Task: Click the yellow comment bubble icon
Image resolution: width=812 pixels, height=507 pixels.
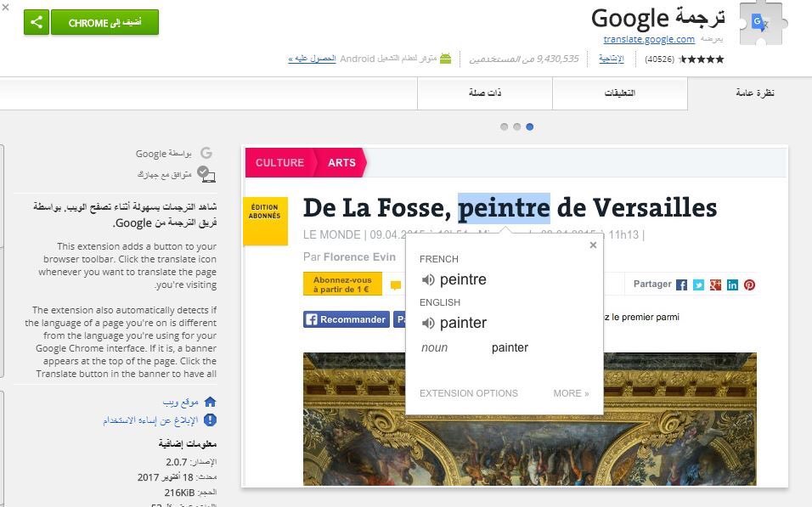Action: click(x=396, y=285)
